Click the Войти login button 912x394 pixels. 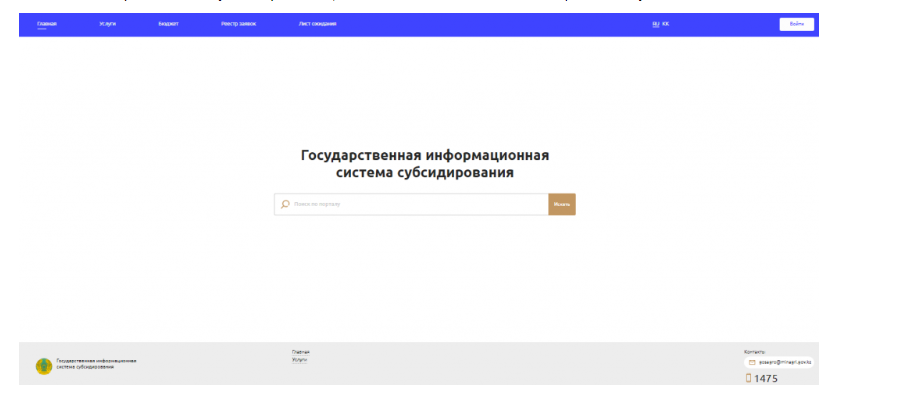coord(796,24)
